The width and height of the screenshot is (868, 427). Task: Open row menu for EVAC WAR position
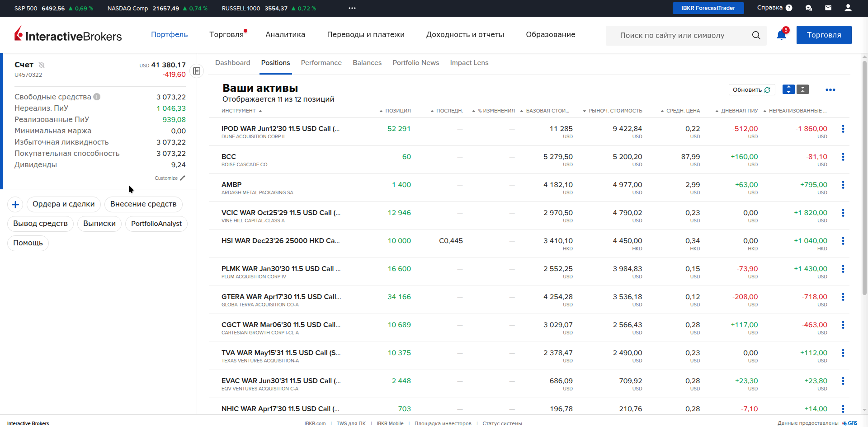(x=843, y=381)
